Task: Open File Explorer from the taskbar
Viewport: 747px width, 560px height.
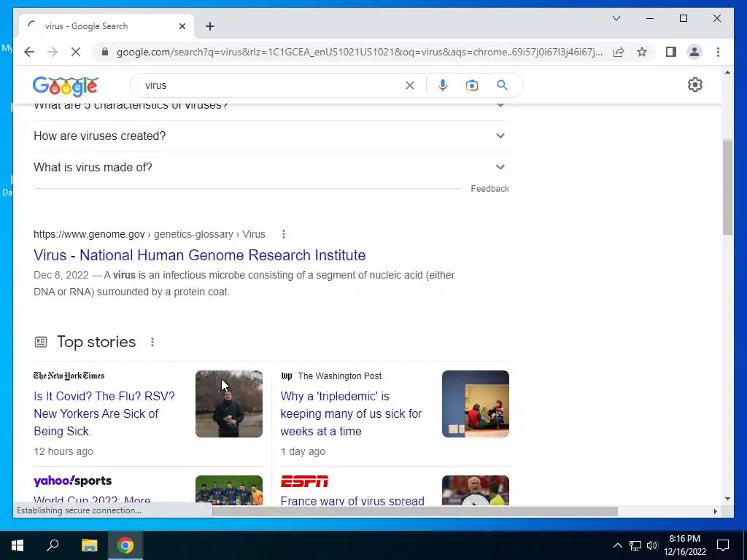Action: click(89, 545)
